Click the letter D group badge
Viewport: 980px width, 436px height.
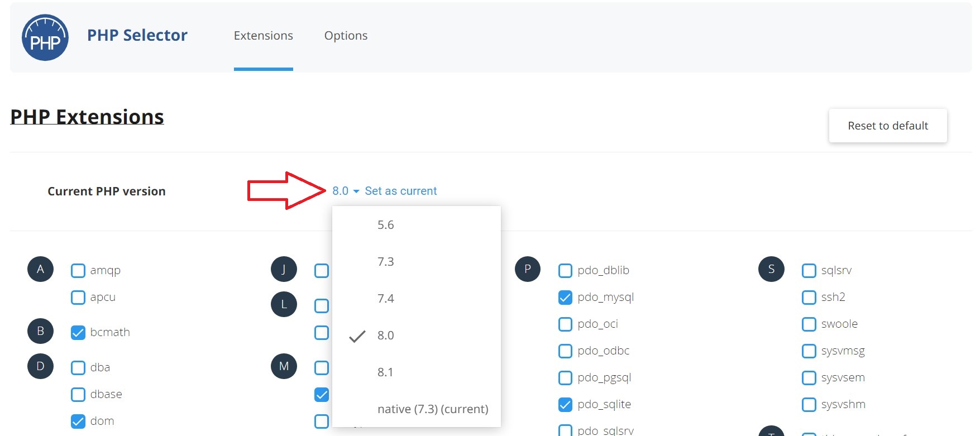click(40, 366)
